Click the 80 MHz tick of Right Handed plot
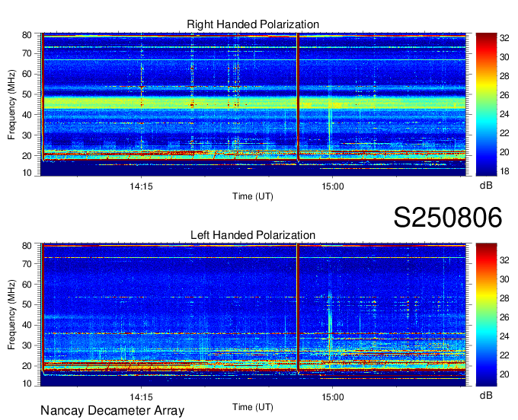 pyautogui.click(x=27, y=35)
